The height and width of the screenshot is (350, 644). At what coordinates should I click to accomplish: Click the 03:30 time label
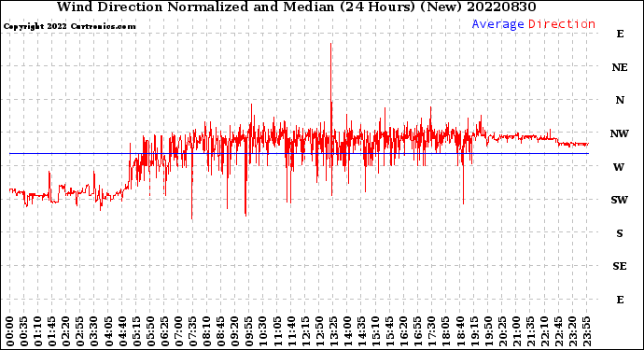94,332
